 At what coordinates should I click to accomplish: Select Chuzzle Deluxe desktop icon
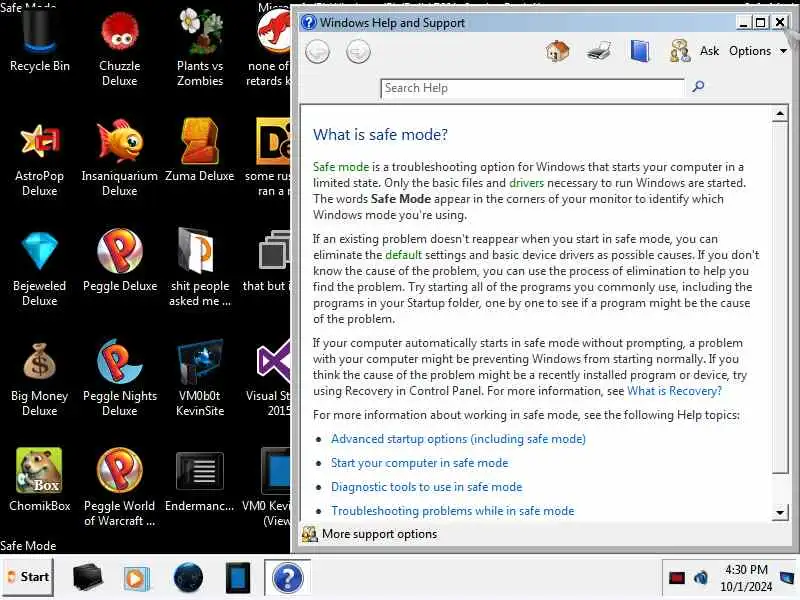(x=119, y=47)
